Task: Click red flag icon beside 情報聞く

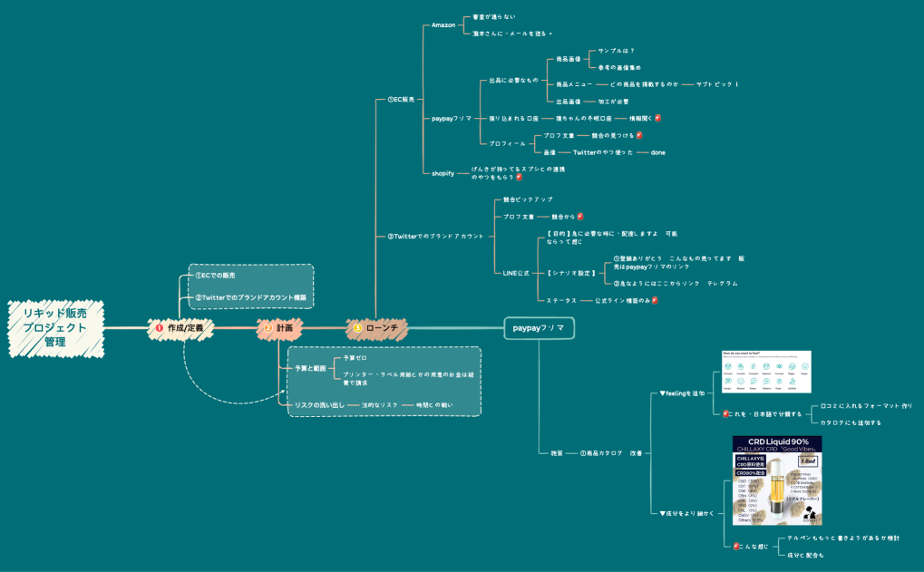Action: [657, 118]
